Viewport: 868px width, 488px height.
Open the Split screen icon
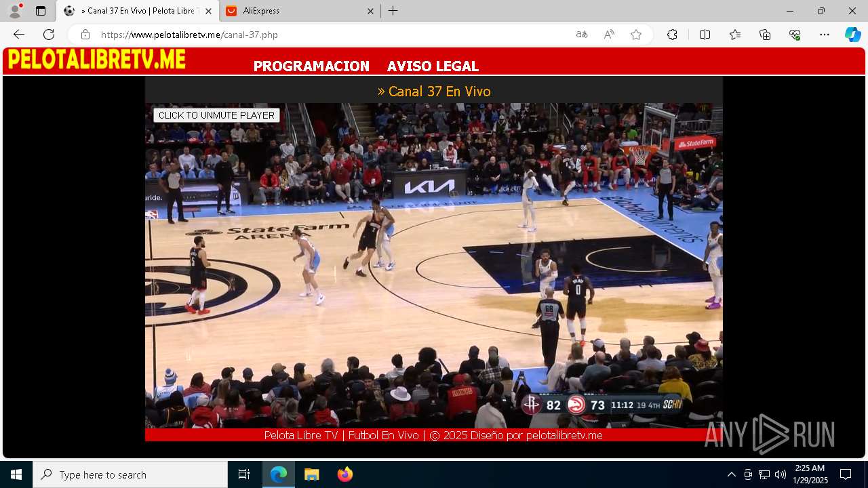tap(705, 35)
